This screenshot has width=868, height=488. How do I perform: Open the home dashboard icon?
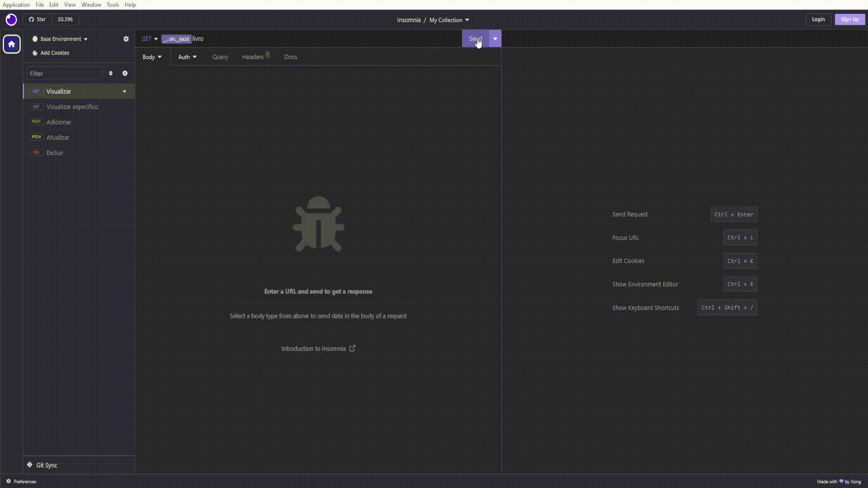click(x=12, y=44)
